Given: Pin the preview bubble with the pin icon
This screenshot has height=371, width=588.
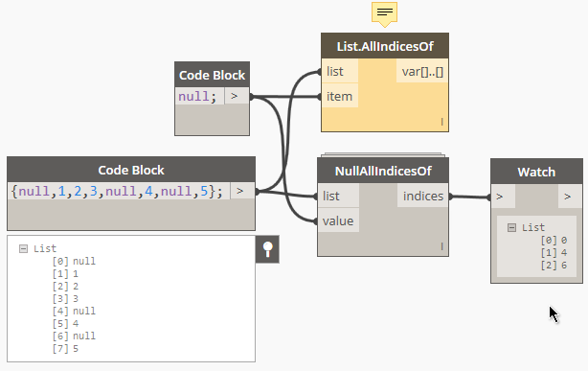Looking at the screenshot, I should click(x=267, y=249).
